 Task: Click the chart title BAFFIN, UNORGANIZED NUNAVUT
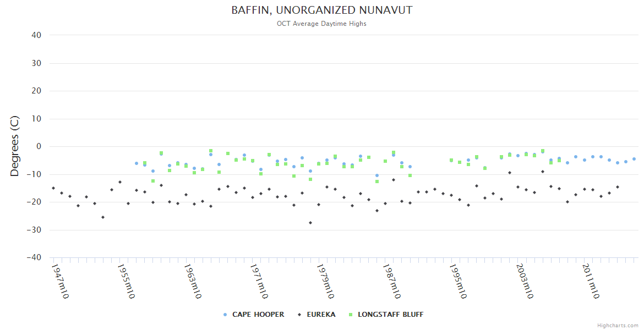(321, 10)
